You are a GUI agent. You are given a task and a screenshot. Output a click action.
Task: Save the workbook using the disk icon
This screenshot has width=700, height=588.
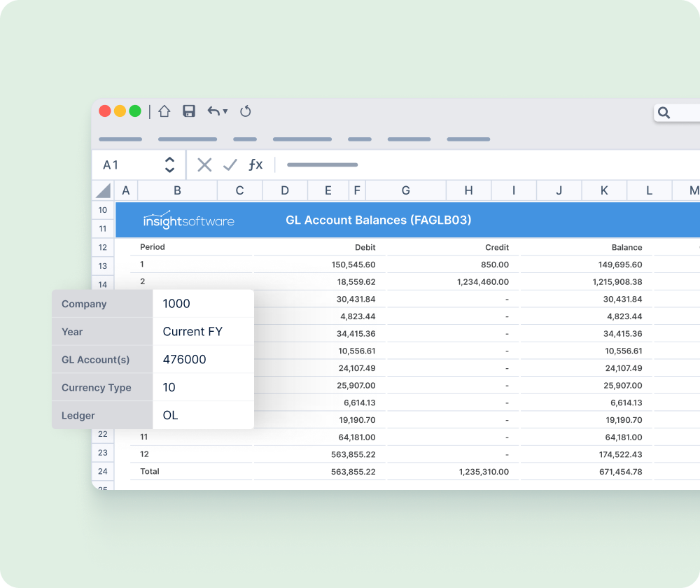[189, 111]
